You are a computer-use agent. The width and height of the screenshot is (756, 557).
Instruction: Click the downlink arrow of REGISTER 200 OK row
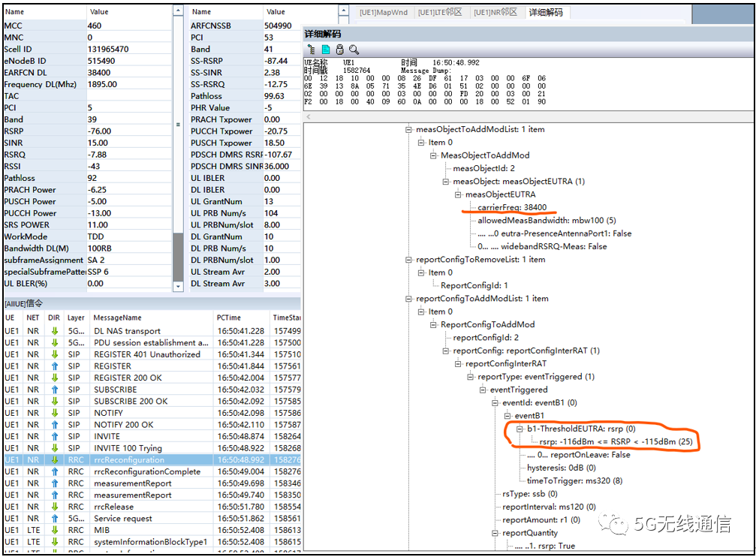pos(55,378)
